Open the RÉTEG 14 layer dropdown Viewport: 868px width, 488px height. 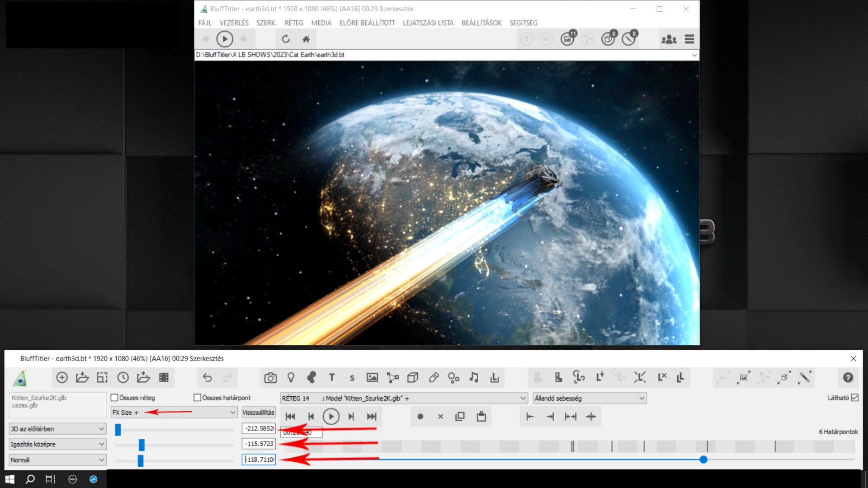coord(404,398)
